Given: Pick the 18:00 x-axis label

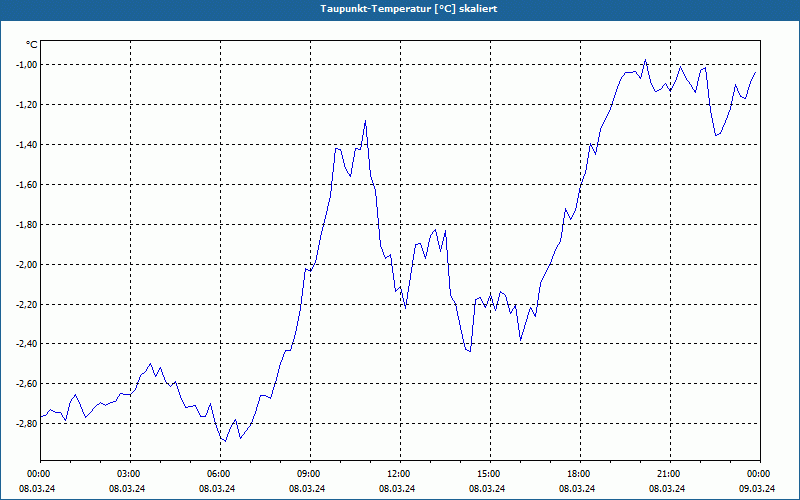Looking at the screenshot, I should point(579,474).
